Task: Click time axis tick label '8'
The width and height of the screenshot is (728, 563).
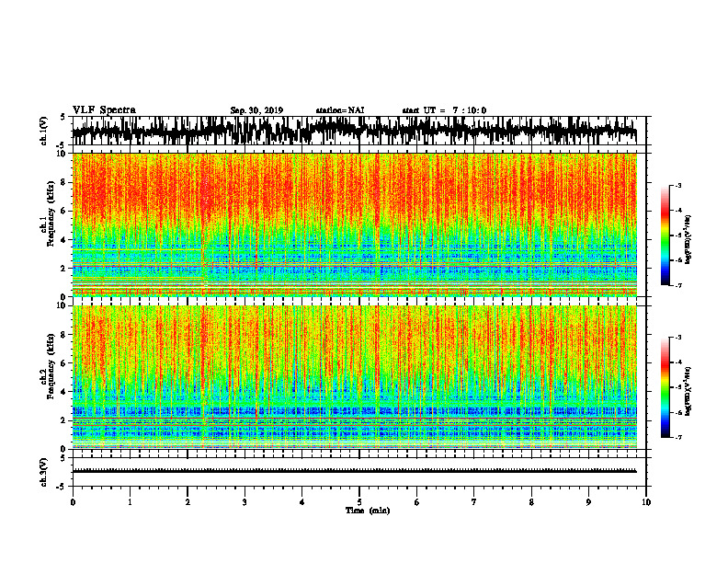Action: tap(531, 502)
